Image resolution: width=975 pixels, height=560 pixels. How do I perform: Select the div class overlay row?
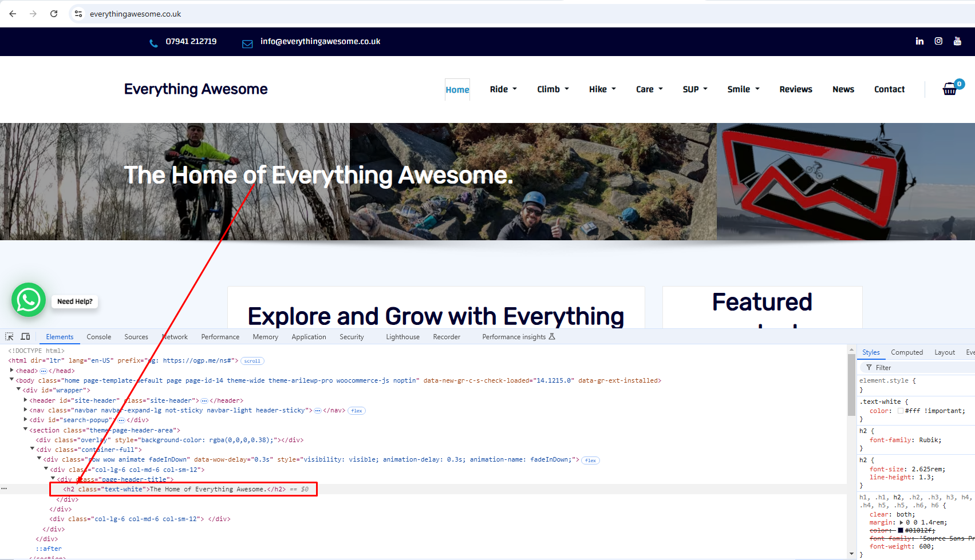click(169, 440)
